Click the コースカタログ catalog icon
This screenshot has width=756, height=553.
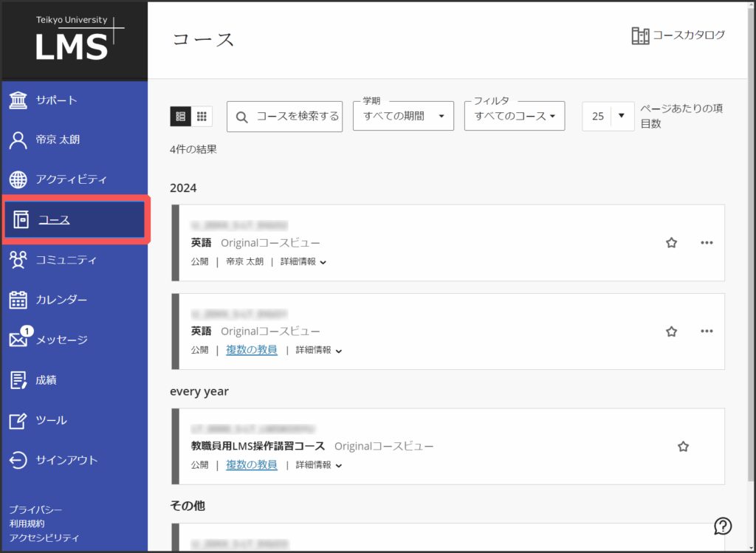click(640, 35)
